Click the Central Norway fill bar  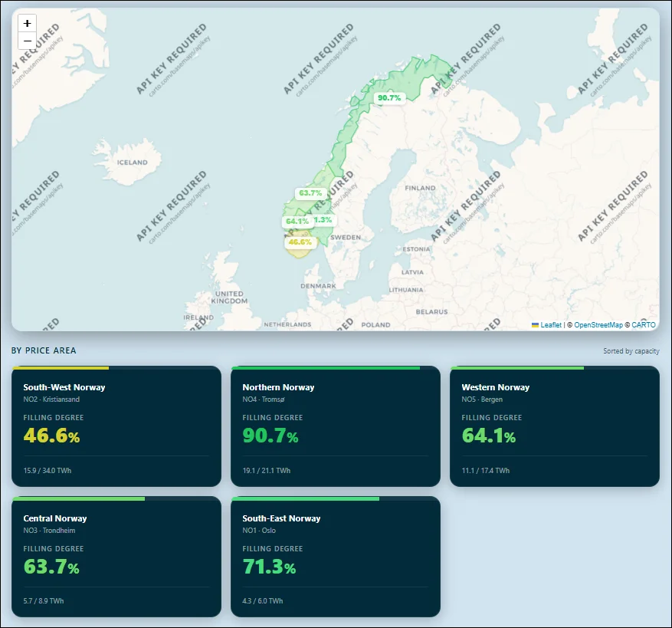79,499
